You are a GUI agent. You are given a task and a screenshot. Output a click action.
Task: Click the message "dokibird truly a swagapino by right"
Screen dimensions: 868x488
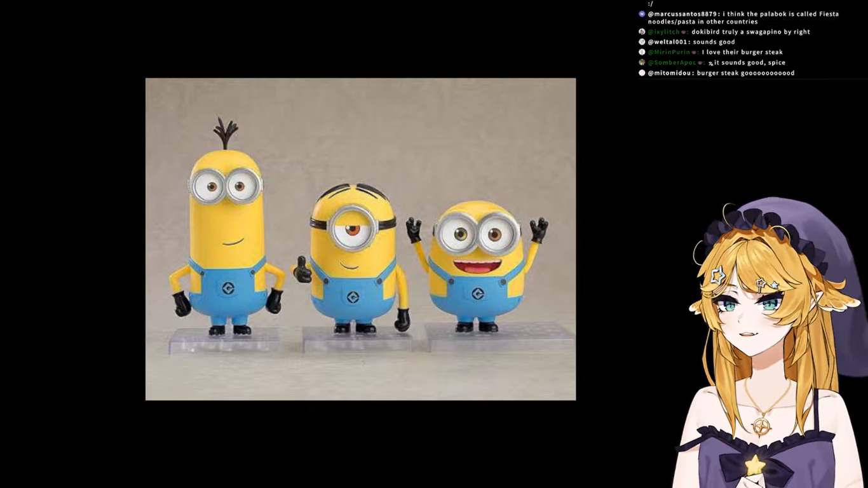tap(750, 32)
